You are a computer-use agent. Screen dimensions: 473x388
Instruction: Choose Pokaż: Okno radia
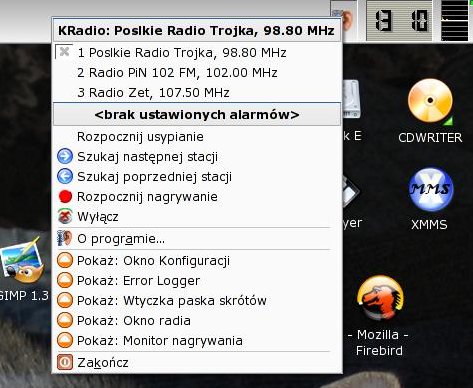tap(197, 321)
